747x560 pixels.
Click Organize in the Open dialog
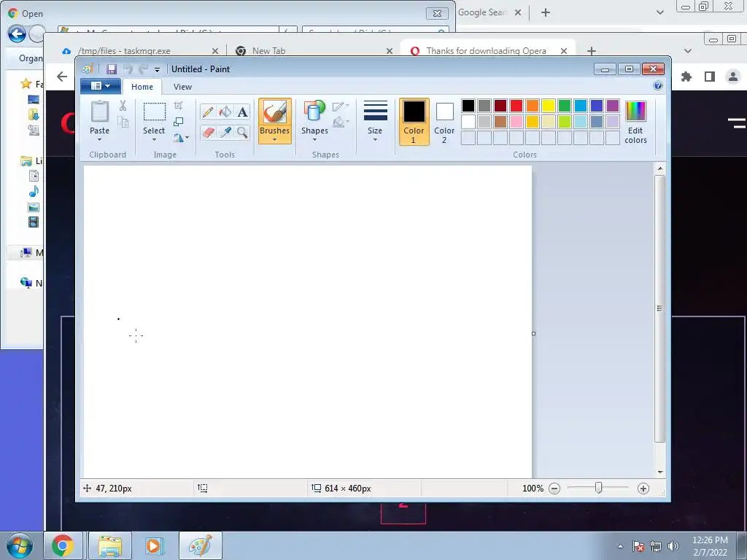tap(31, 58)
